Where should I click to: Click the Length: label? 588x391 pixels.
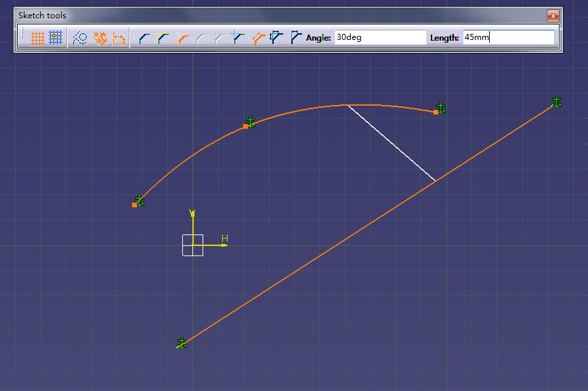(444, 38)
